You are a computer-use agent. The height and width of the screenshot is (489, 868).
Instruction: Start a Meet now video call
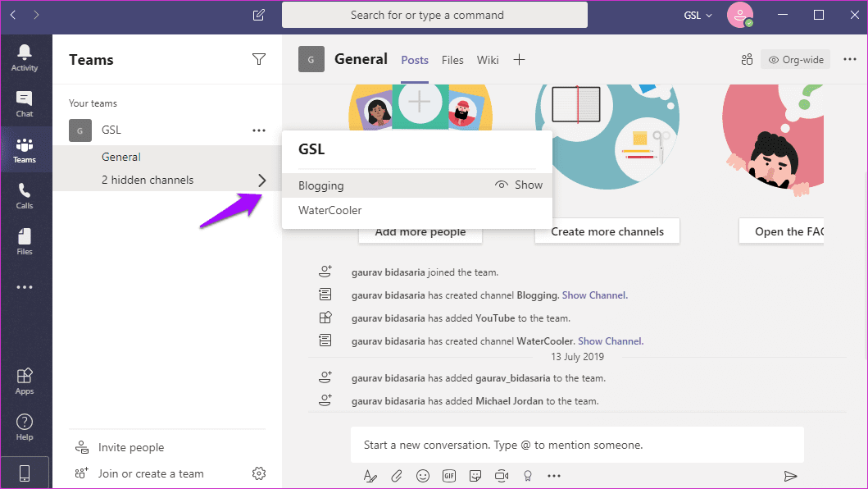pos(502,476)
